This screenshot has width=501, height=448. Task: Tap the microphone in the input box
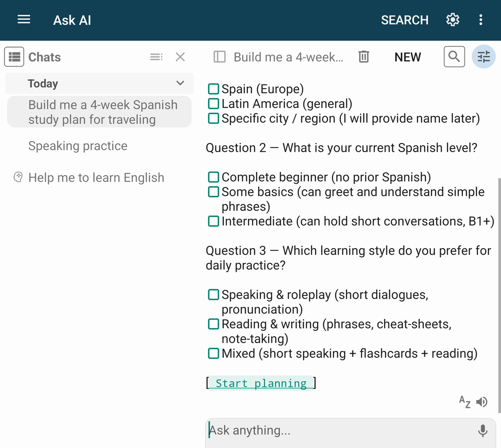click(x=482, y=430)
